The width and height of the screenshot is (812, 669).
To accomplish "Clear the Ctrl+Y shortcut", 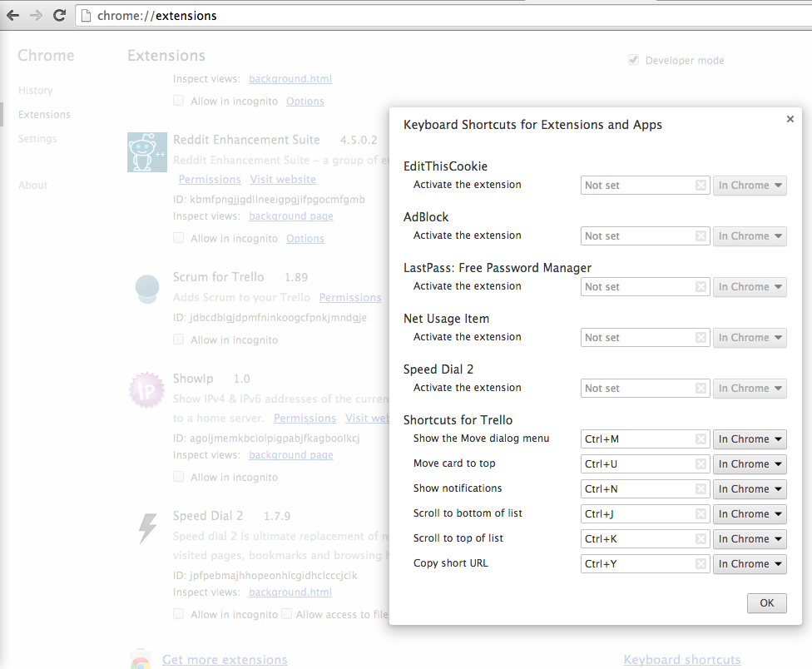I will [x=701, y=564].
